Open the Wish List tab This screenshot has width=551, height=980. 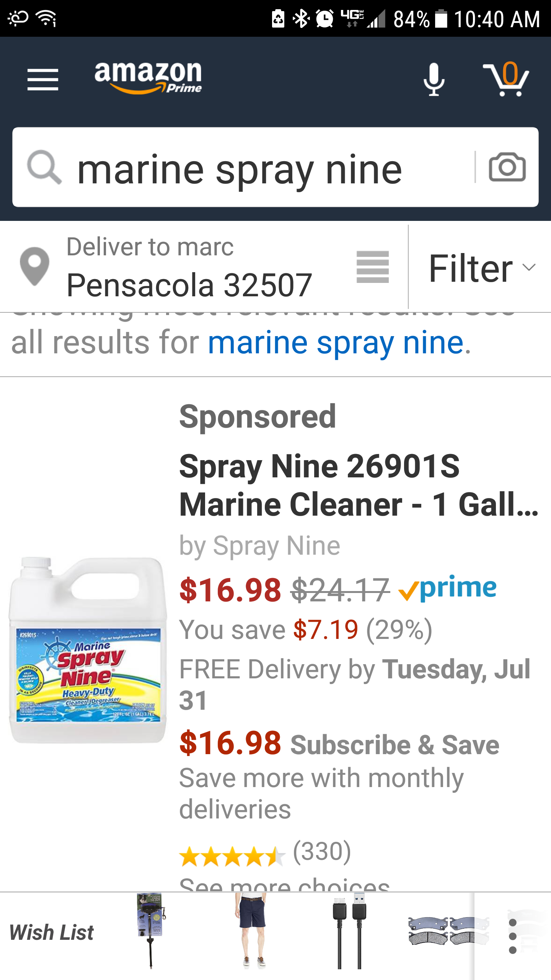pos(52,933)
